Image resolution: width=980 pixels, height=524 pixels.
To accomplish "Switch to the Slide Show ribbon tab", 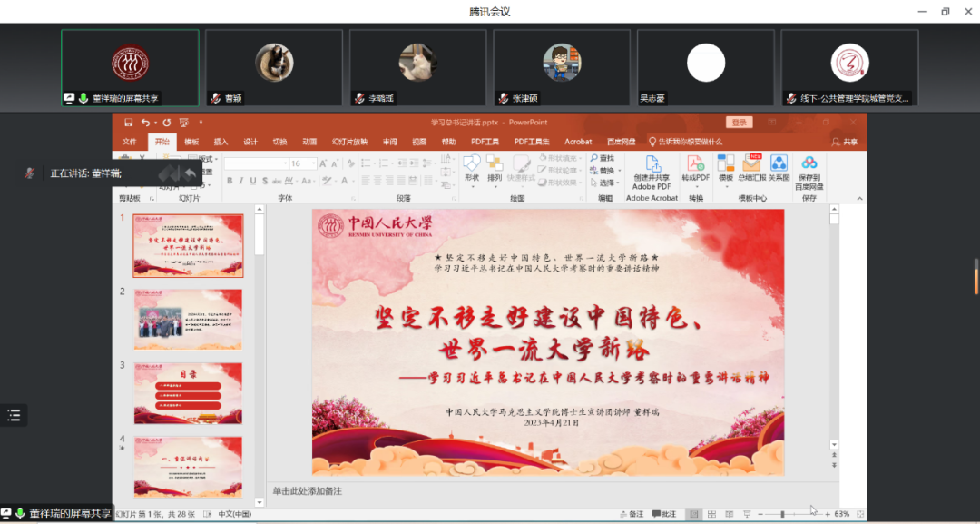I will click(x=349, y=142).
